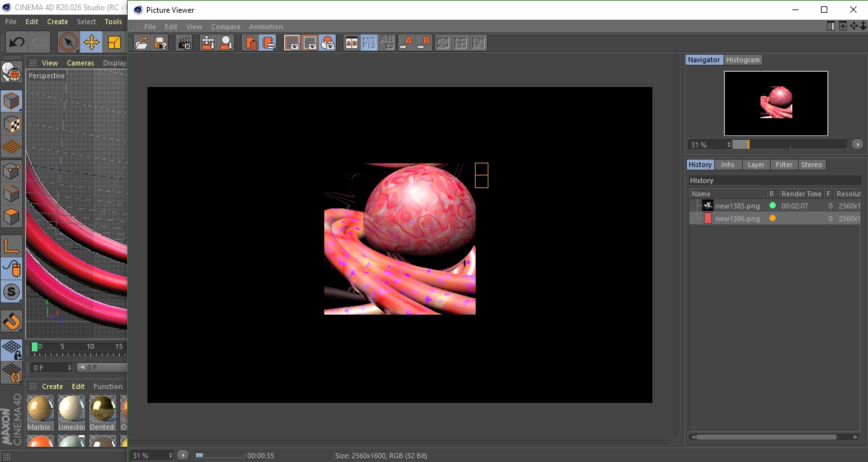Open the Animation menu
The width and height of the screenshot is (868, 462).
(266, 27)
